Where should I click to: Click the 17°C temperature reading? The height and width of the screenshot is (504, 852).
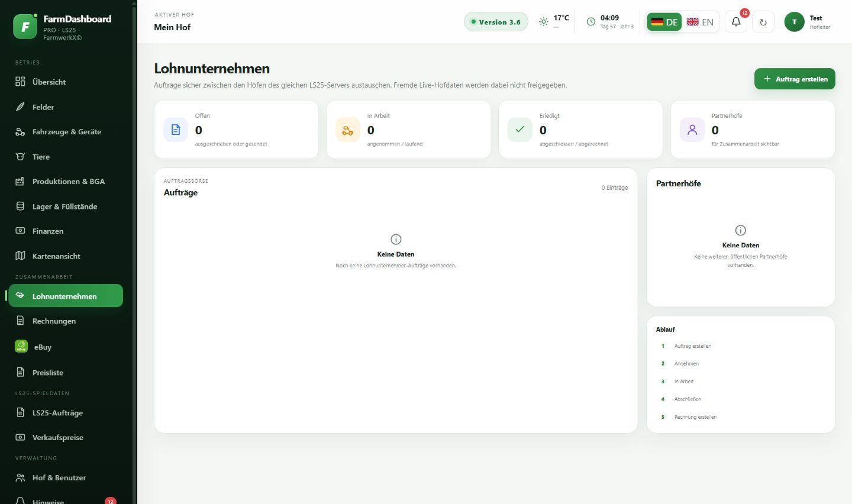[x=561, y=18]
